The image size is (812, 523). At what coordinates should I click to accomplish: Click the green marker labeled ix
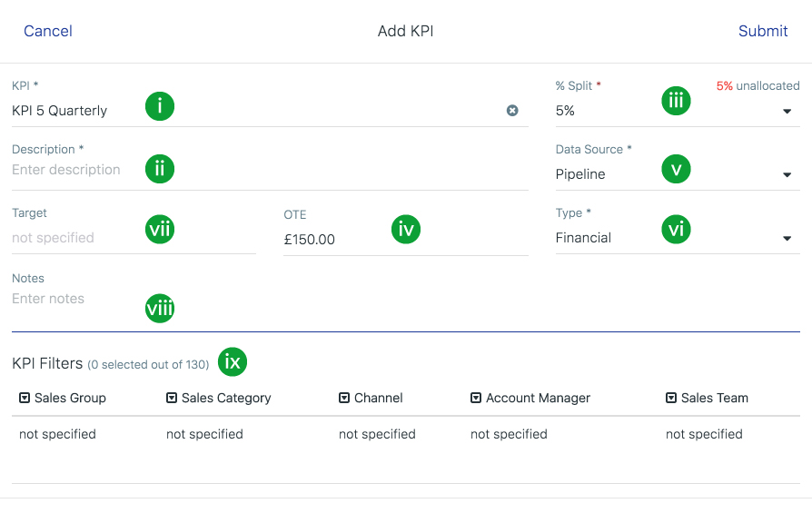pos(232,361)
